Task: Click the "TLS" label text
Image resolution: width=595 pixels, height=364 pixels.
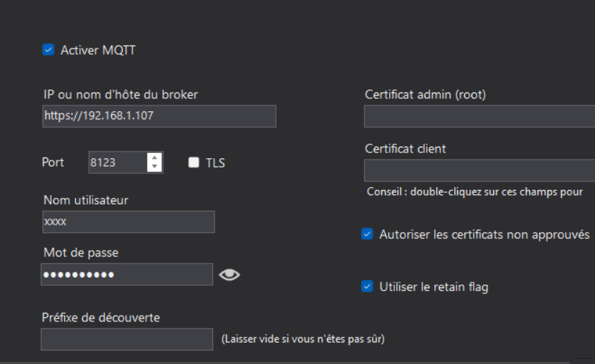Action: [x=216, y=162]
